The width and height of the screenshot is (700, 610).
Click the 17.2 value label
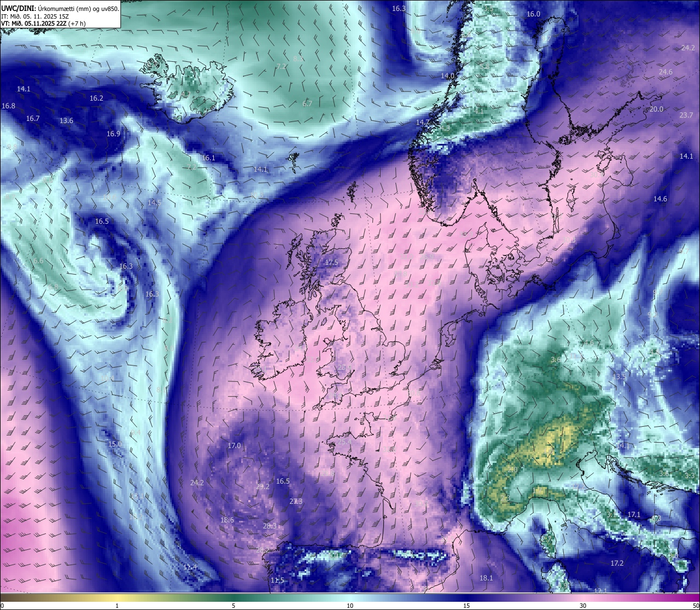point(617,563)
